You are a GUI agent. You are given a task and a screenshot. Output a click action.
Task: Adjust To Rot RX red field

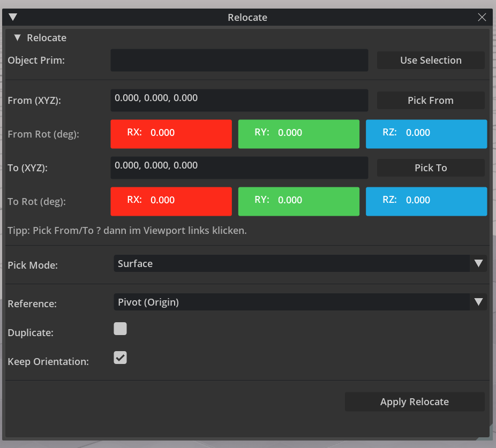pyautogui.click(x=171, y=201)
